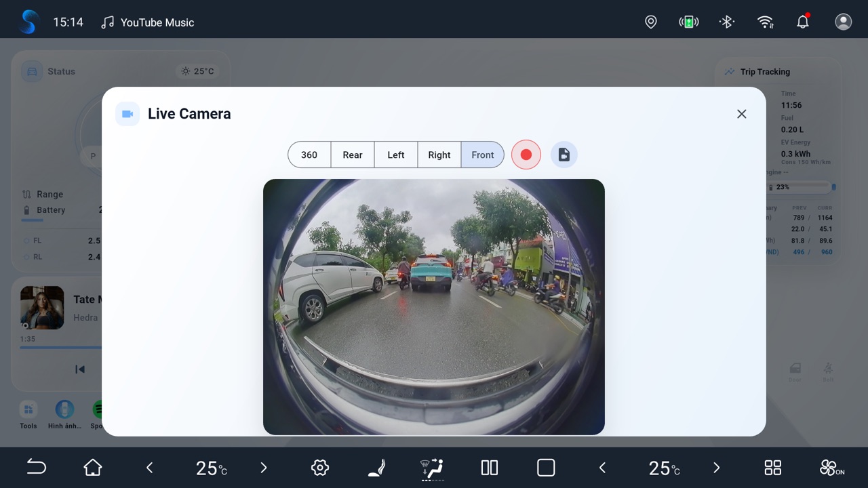Image resolution: width=868 pixels, height=488 pixels.
Task: Increase right zone temperature
Action: (716, 468)
